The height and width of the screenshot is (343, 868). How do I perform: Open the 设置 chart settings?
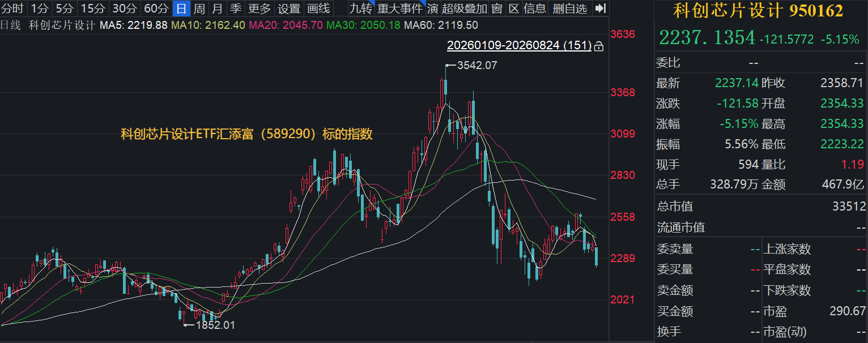289,8
